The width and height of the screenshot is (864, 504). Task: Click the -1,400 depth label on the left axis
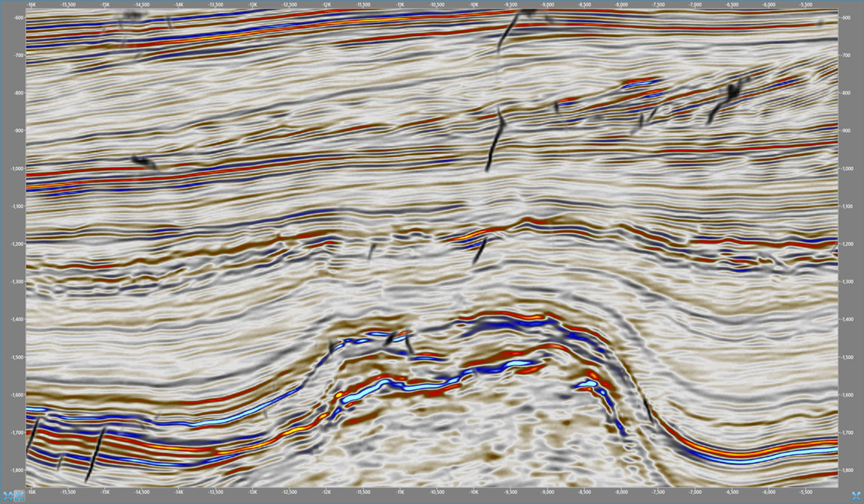(x=17, y=319)
